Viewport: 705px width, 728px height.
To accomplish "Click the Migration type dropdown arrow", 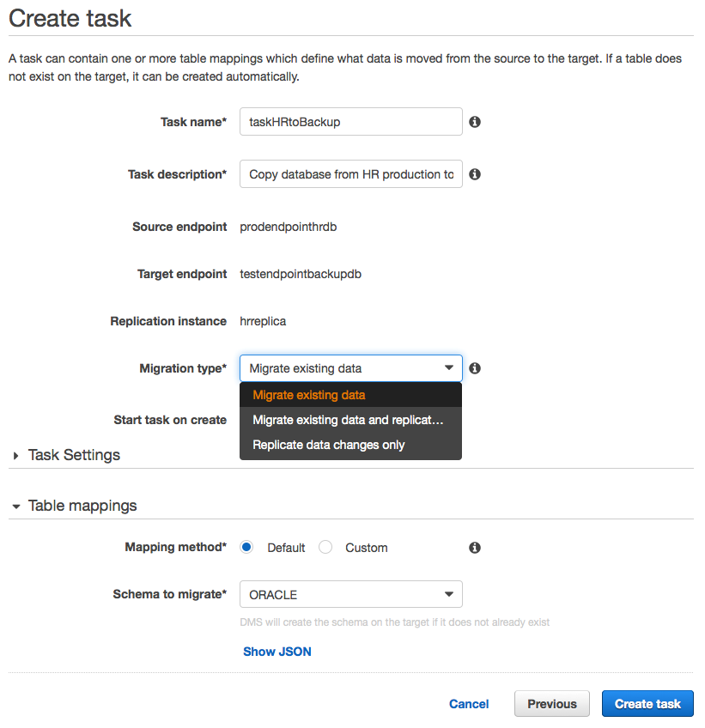I will 448,368.
